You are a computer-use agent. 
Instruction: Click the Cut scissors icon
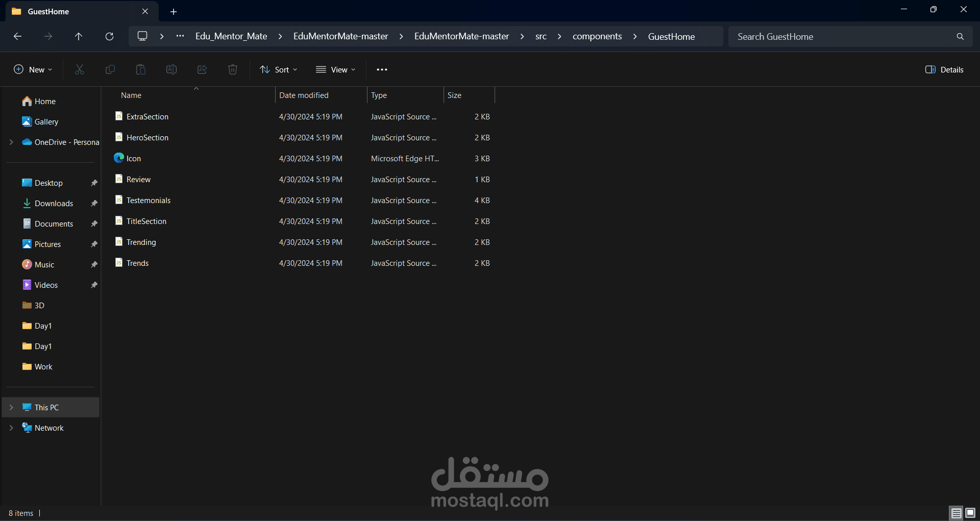point(80,69)
